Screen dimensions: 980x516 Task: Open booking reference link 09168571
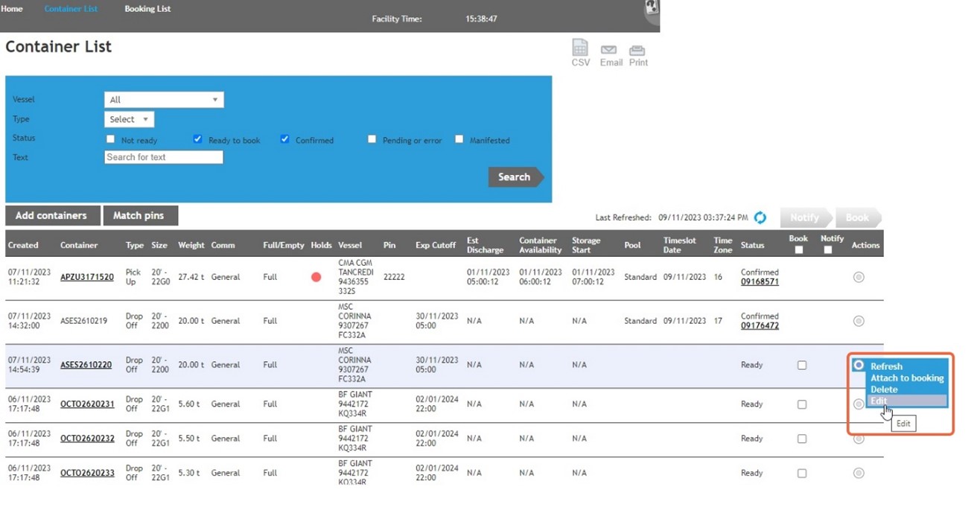[x=760, y=282]
